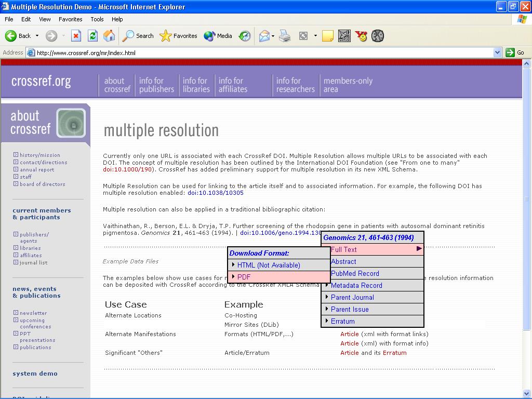Image resolution: width=532 pixels, height=399 pixels.
Task: Stop page loading with the Stop icon
Action: point(76,36)
